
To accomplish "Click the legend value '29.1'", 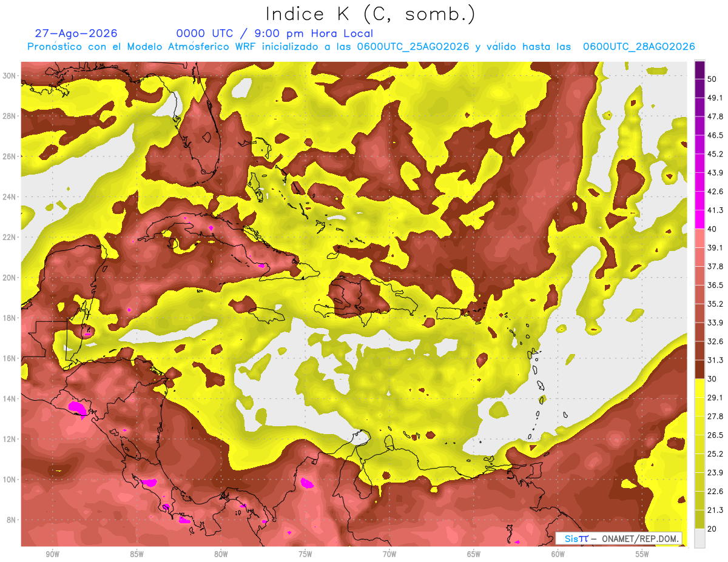I will point(715,397).
